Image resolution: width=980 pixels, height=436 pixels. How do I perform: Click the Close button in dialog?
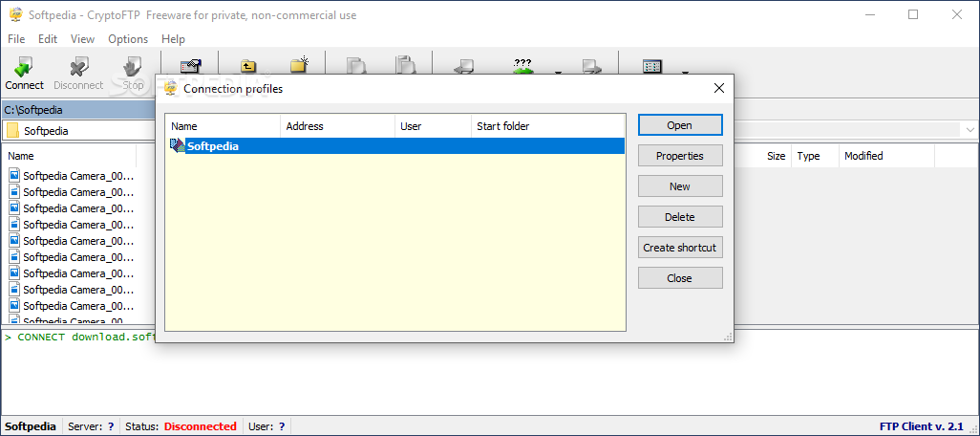(x=680, y=278)
